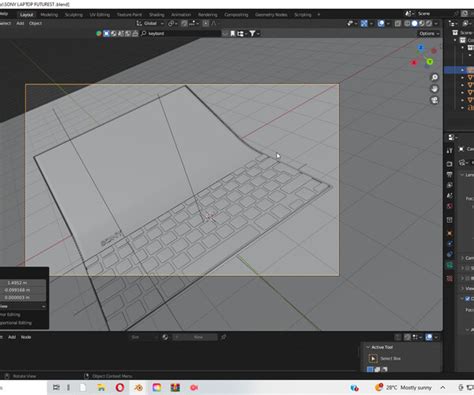Switch to wireframe viewport shading
Screen dimensions: 474x395
(x=407, y=23)
